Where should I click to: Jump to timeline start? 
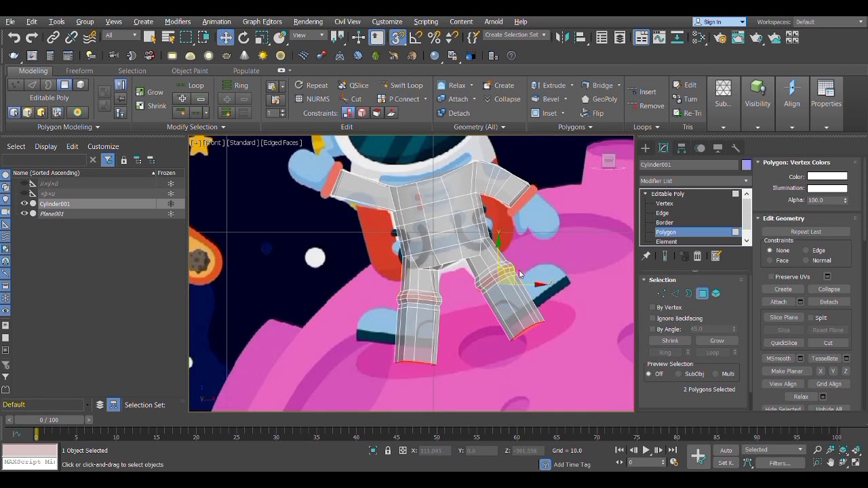pyautogui.click(x=620, y=450)
